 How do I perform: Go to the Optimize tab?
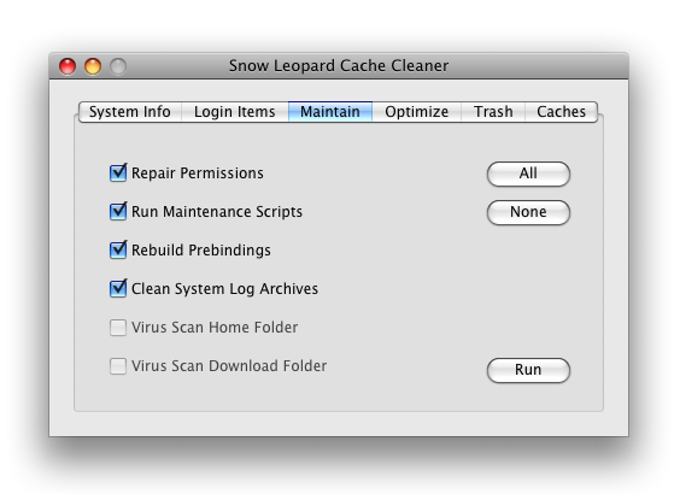(416, 112)
